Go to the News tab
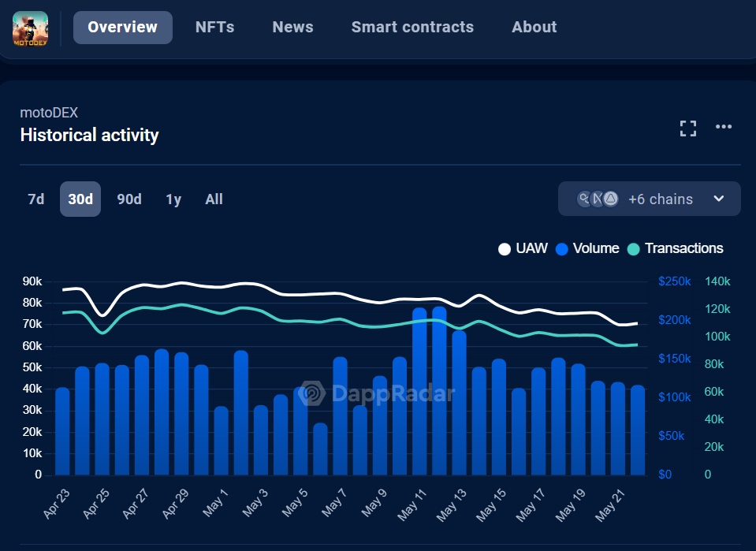Viewport: 756px width, 551px height. (x=292, y=27)
